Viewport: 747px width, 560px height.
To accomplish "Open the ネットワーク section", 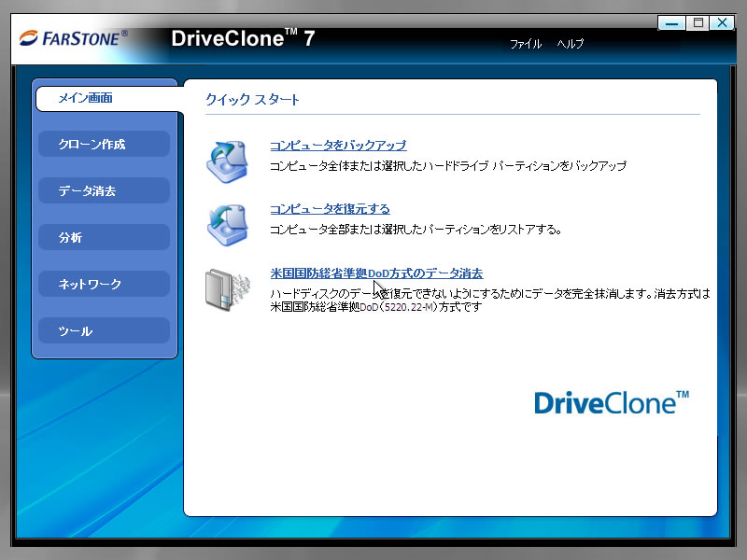I will pyautogui.click(x=104, y=284).
